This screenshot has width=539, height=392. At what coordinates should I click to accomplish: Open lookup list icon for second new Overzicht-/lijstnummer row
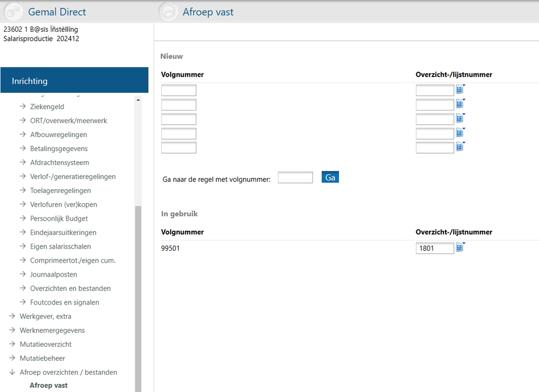coord(460,104)
